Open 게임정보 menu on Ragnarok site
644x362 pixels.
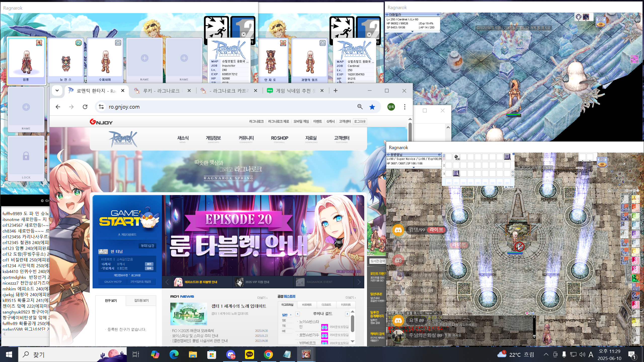click(213, 139)
